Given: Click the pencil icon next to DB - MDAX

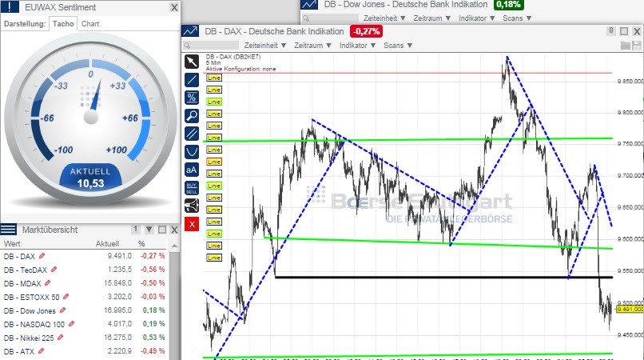Looking at the screenshot, I should [x=48, y=283].
